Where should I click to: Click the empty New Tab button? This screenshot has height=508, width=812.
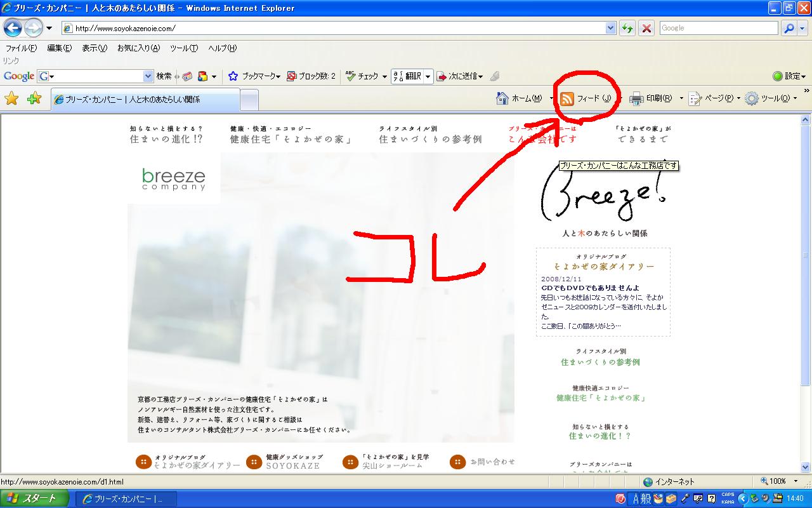tap(249, 99)
